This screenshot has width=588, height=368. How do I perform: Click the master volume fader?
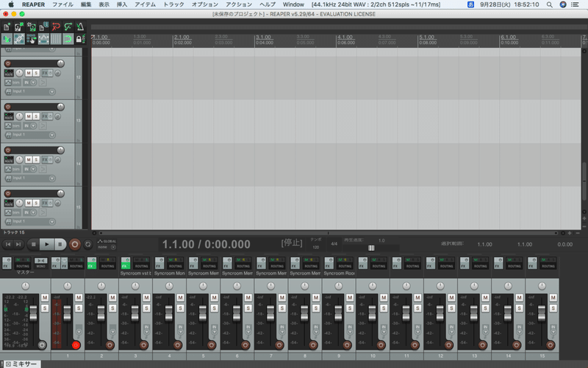point(33,314)
